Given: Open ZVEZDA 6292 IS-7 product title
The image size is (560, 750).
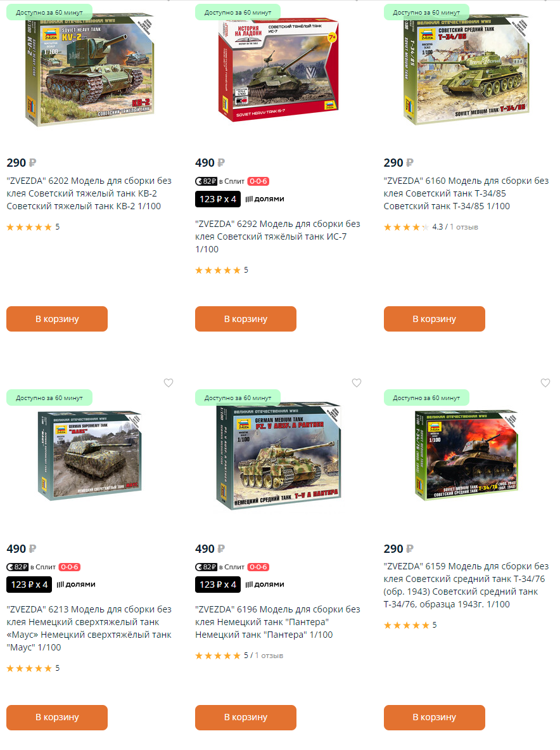Looking at the screenshot, I should tap(277, 236).
